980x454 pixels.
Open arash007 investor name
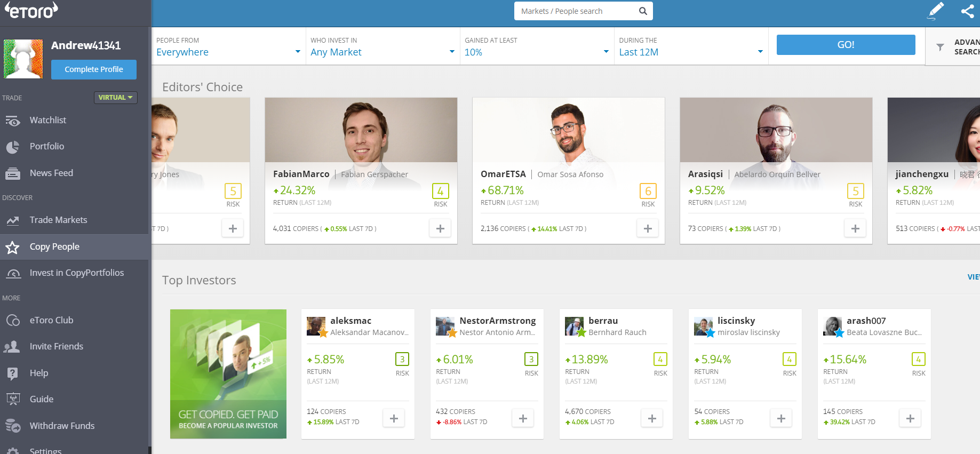click(866, 321)
